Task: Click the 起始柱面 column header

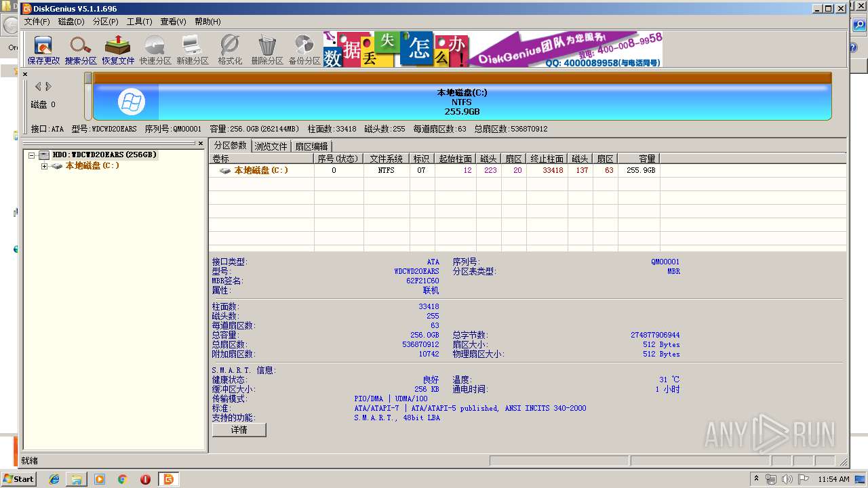Action: coord(455,159)
